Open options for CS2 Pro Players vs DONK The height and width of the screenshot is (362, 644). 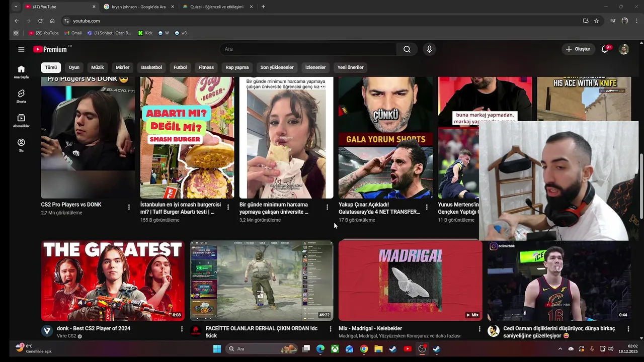click(x=129, y=207)
